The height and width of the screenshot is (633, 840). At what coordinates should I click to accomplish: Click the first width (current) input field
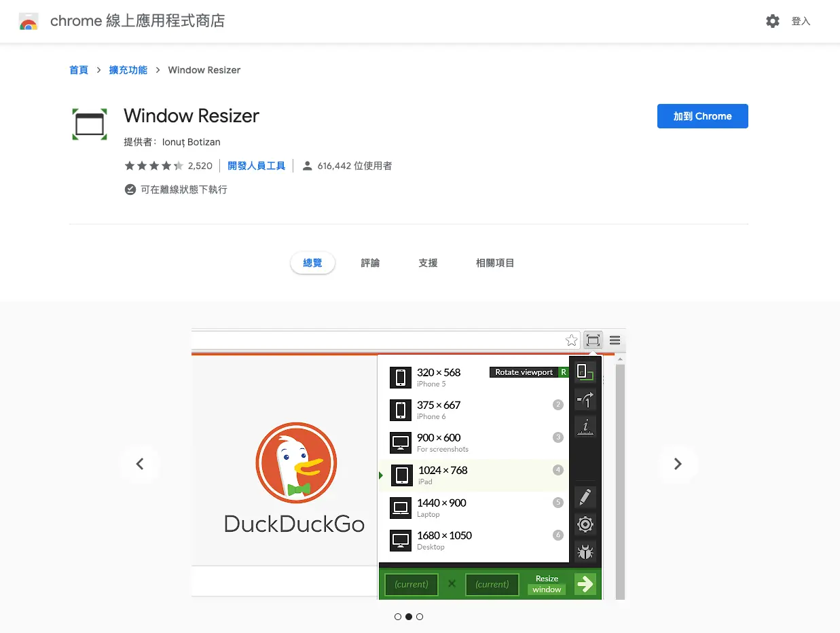[x=412, y=584]
